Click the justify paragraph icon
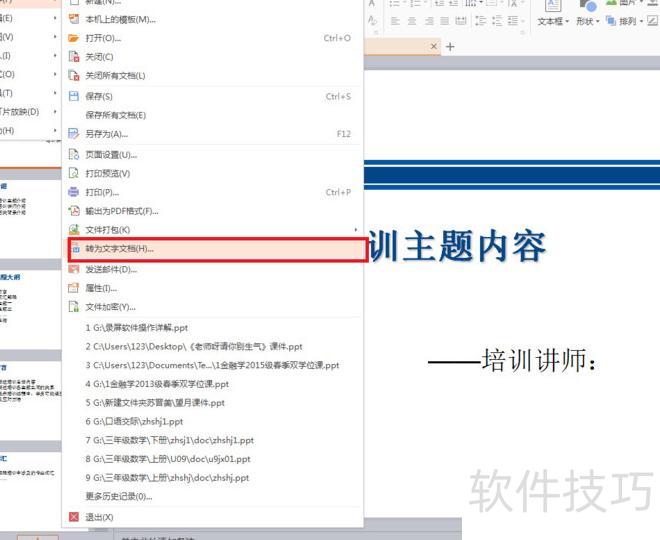This screenshot has width=660, height=540. [445, 21]
